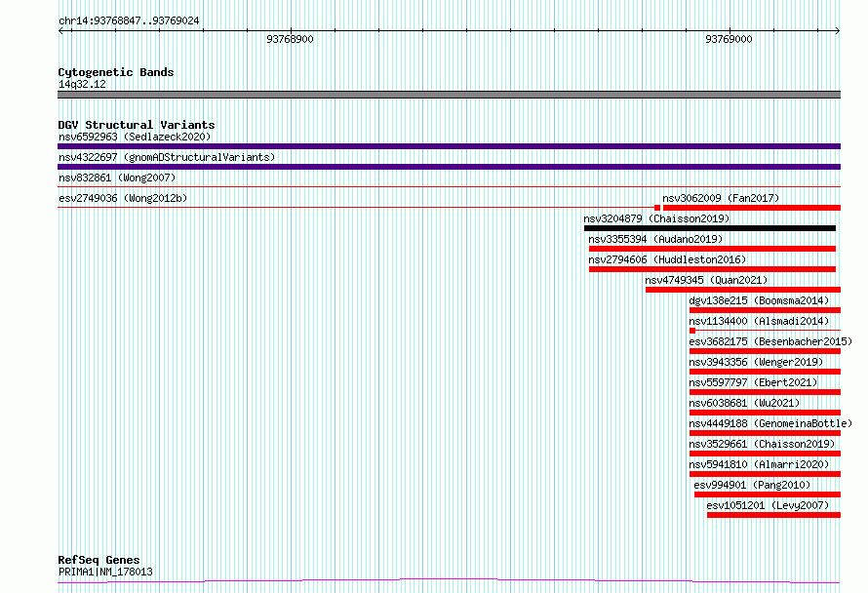Click the red bar under esv1051201

click(774, 515)
